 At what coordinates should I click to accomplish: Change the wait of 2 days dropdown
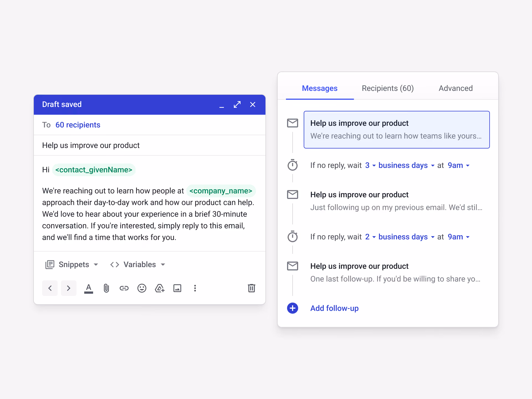(x=370, y=237)
